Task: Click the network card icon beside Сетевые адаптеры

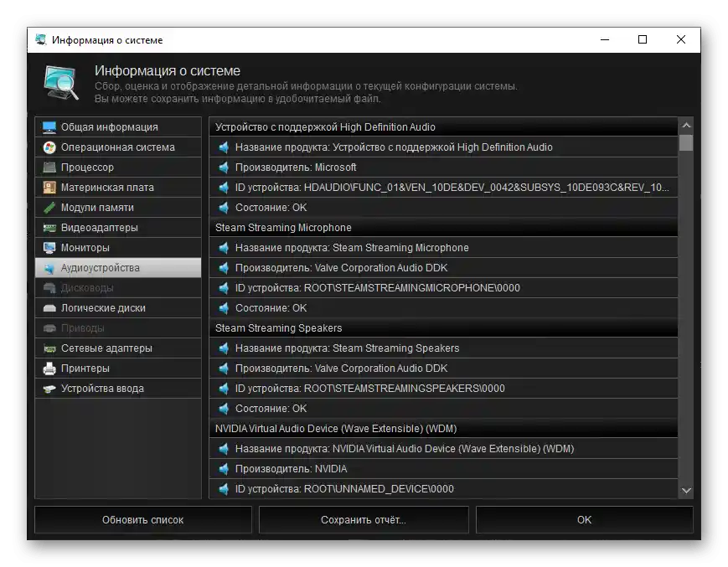Action: (49, 348)
